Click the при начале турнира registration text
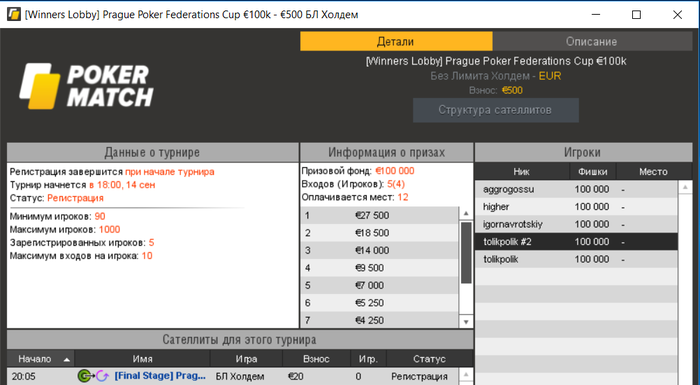Viewport: 700px width, 385px height. pyautogui.click(x=170, y=172)
